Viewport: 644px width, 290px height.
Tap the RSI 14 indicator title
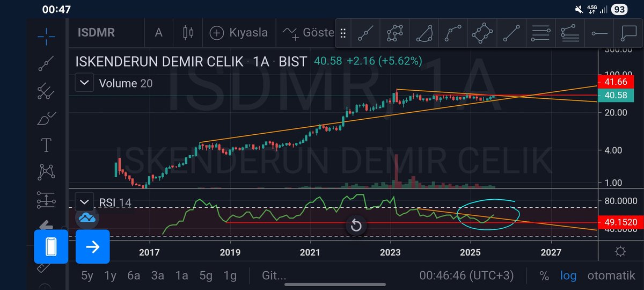click(115, 202)
